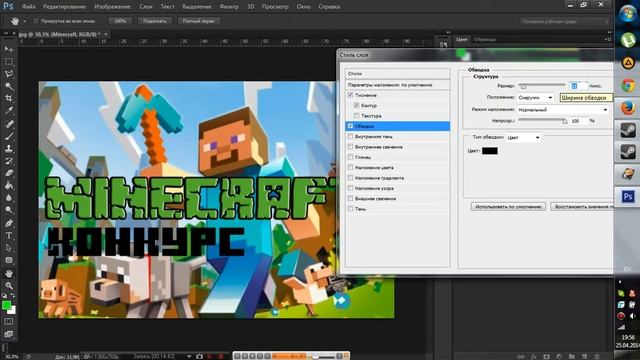Select the History Brush tool
This screenshot has width=640, height=360.
click(9, 161)
